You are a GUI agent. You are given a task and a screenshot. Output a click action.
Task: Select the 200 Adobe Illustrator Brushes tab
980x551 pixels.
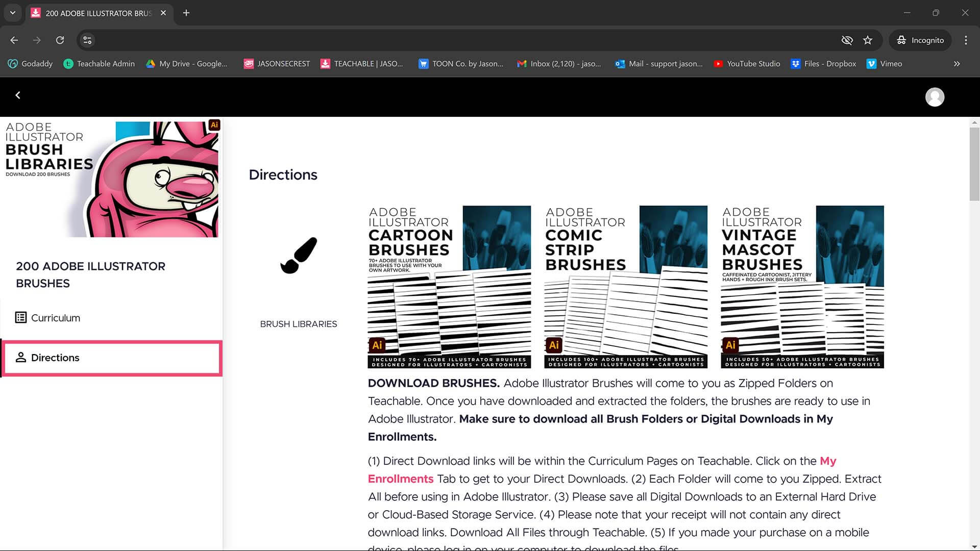(x=99, y=13)
